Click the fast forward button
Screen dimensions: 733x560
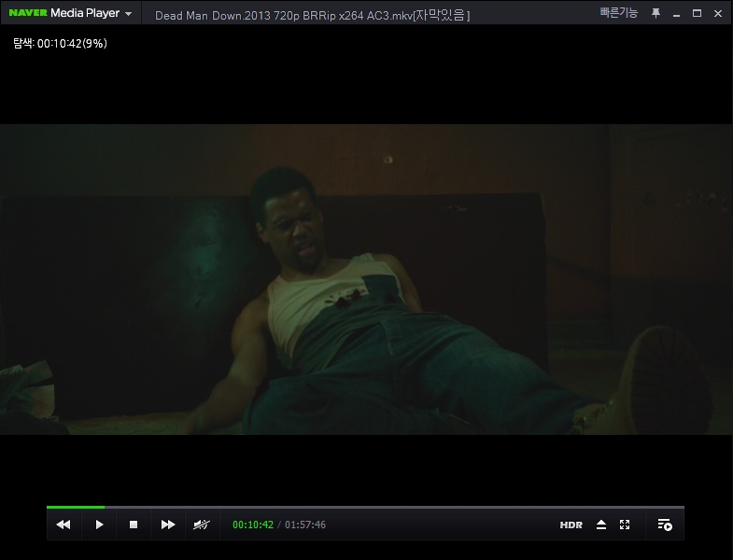(168, 525)
